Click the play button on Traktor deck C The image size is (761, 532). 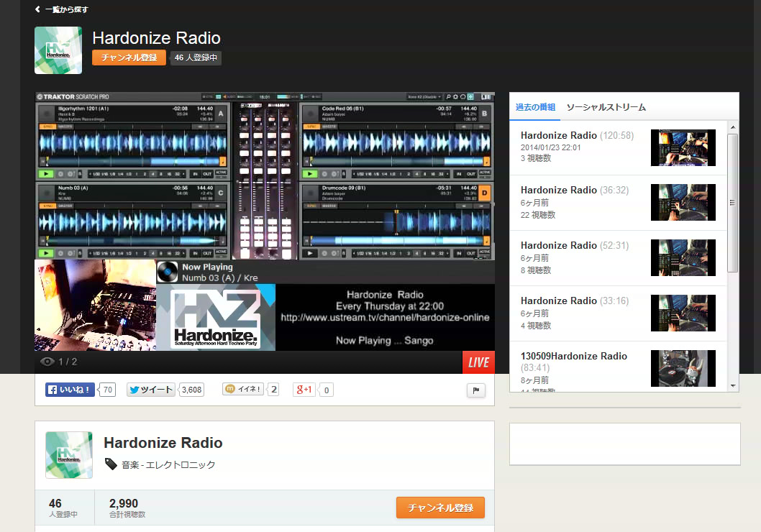tap(46, 253)
